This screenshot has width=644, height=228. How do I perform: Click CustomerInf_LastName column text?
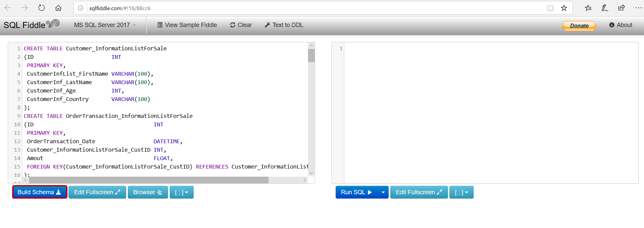[59, 82]
